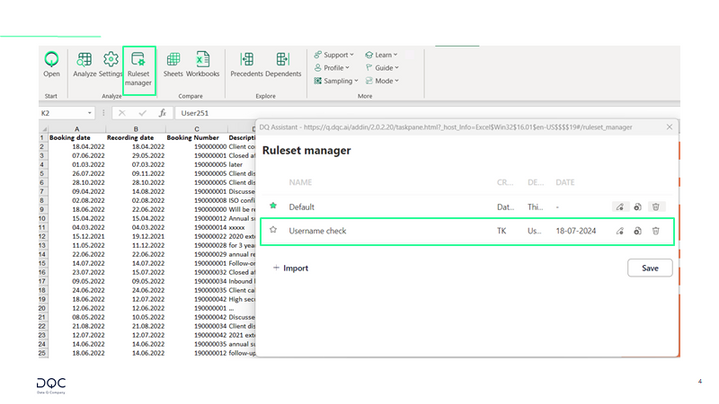Select cell with recording date 14.08.2022
The width and height of the screenshot is (719, 404).
coord(136,191)
